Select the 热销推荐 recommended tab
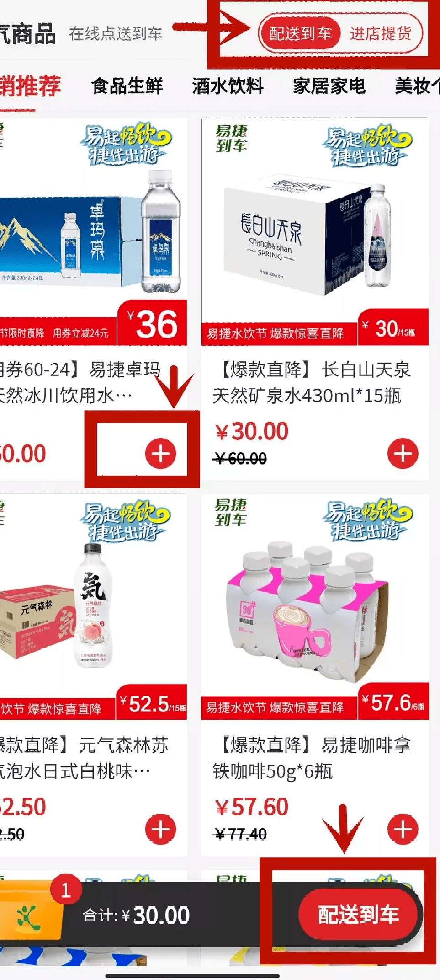Screen dimensions: 440x980 (x=30, y=86)
